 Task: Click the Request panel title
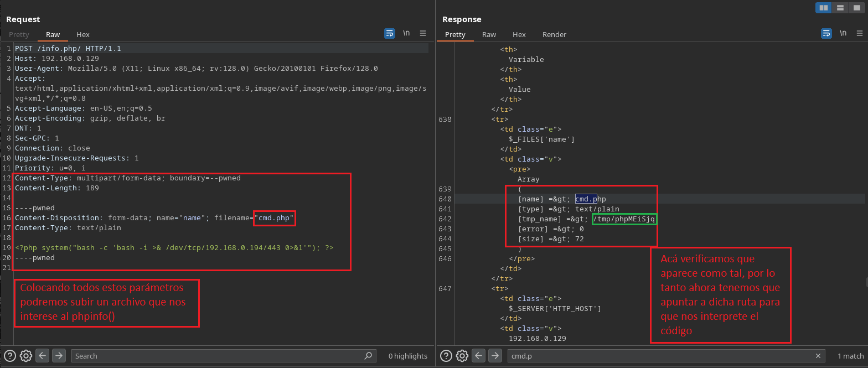pyautogui.click(x=23, y=19)
